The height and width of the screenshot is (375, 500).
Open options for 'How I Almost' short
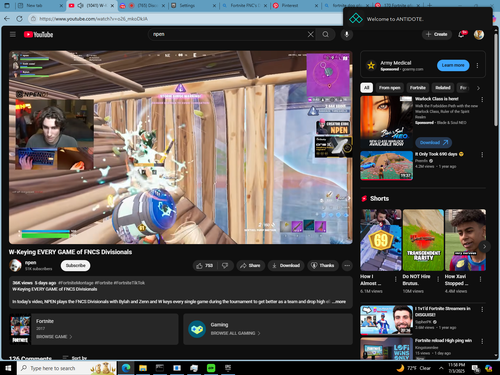point(396,279)
